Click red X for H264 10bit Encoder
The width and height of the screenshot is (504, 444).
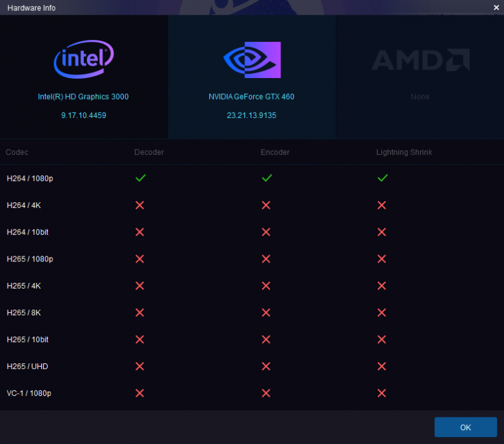click(267, 232)
